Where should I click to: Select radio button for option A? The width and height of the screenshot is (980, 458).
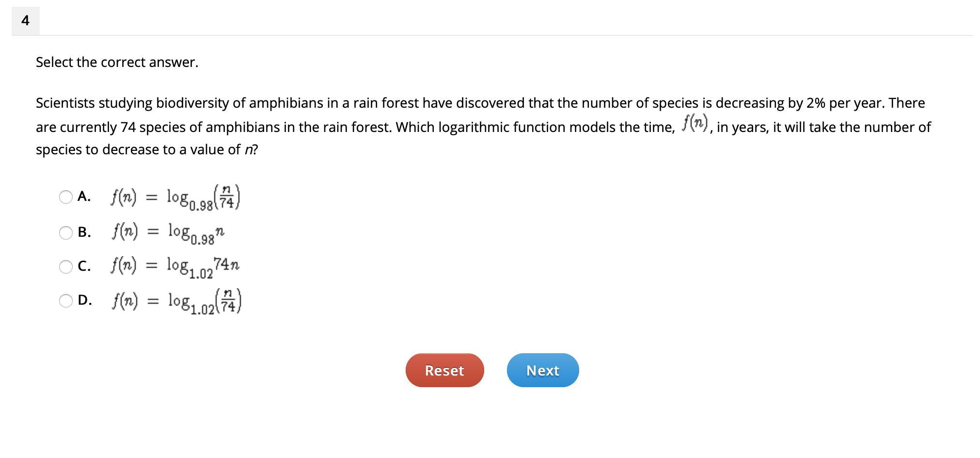pos(66,197)
